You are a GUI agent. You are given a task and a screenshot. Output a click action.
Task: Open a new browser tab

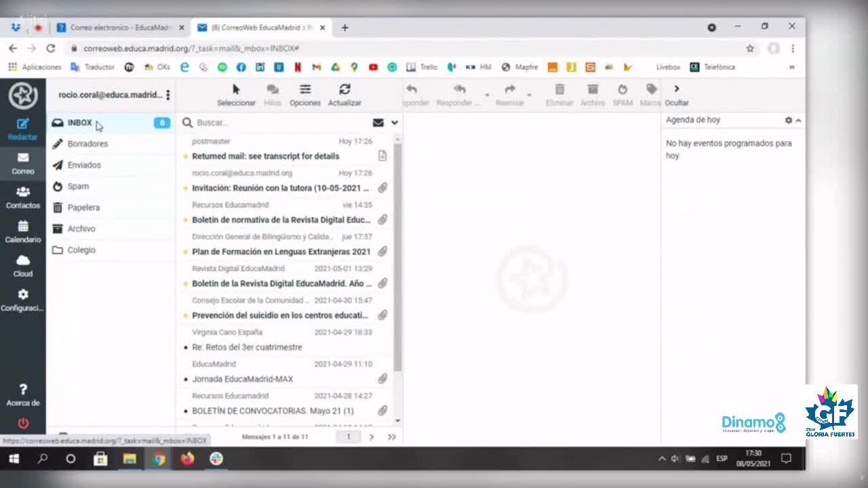click(x=344, y=28)
